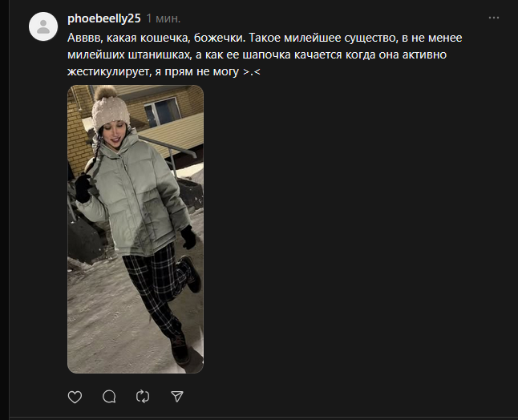Open phoebeelly25's profile from the username
The image size is (518, 420).
(104, 18)
